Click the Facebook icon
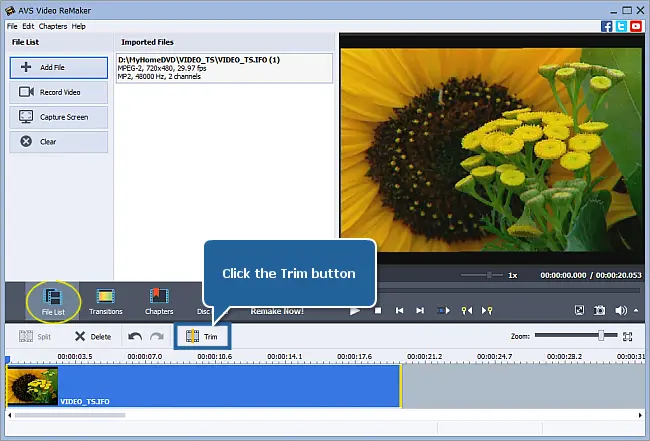This screenshot has height=441, width=650. (606, 26)
